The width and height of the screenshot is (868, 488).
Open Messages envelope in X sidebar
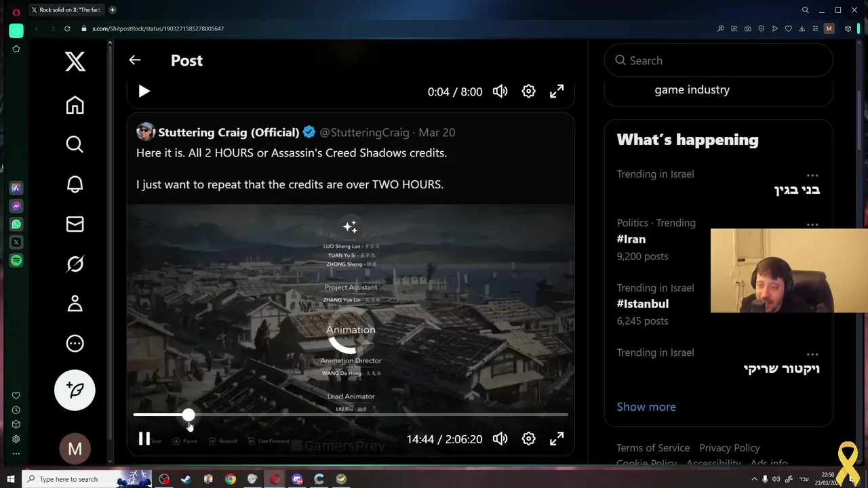[x=75, y=224]
